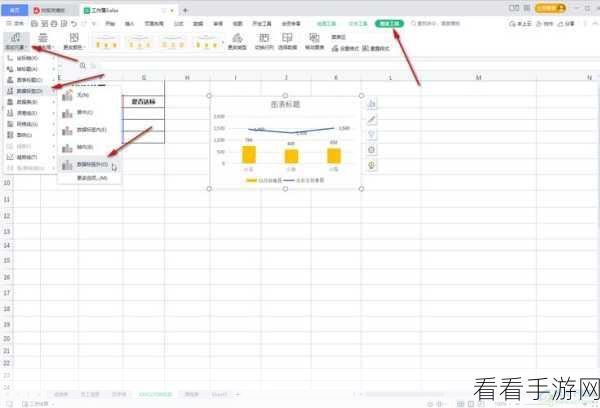The width and height of the screenshot is (600, 408).
Task: Open the File menu
Action: tap(15, 23)
